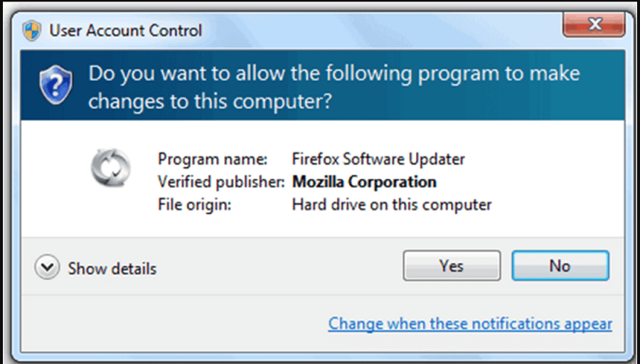Click the Verified publisher label
640x364 pixels.
(221, 181)
